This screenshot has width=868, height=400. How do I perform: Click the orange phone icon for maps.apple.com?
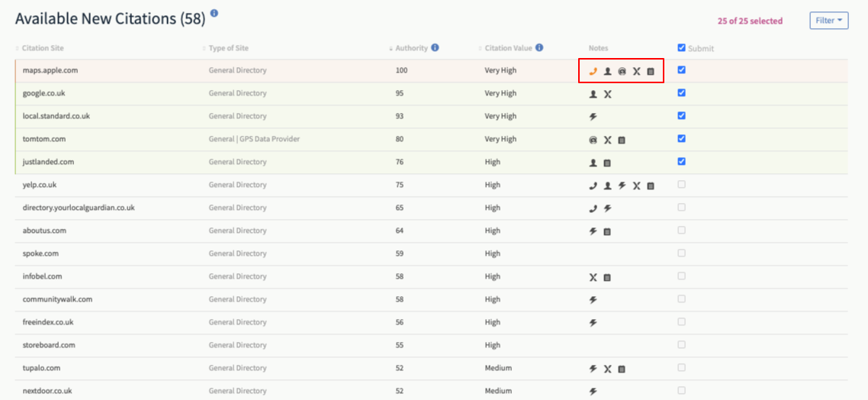click(x=593, y=71)
